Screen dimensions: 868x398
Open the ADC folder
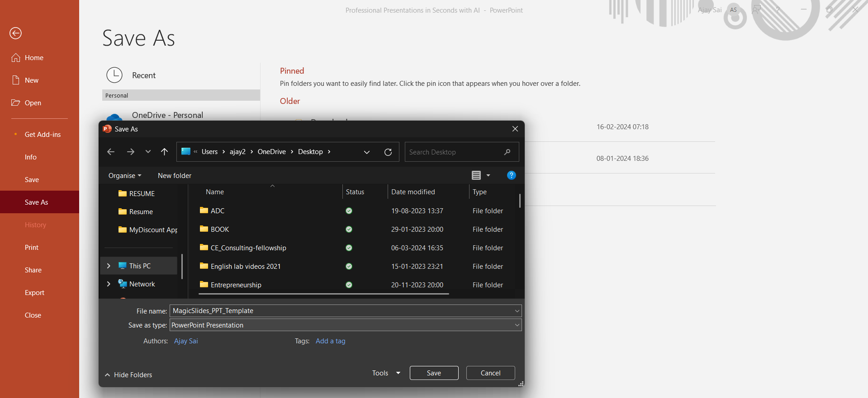[x=217, y=211]
